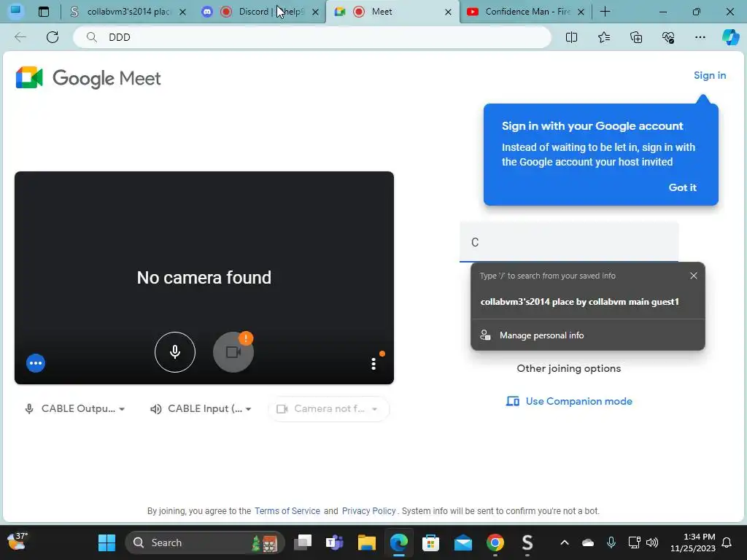Click the network display tray icon

[634, 542]
